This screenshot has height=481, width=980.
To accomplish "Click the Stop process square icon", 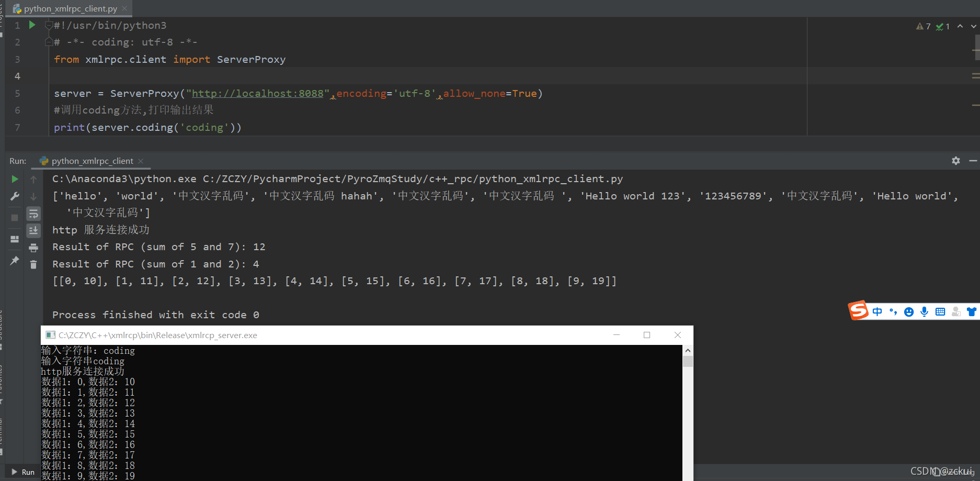I will pos(15,218).
